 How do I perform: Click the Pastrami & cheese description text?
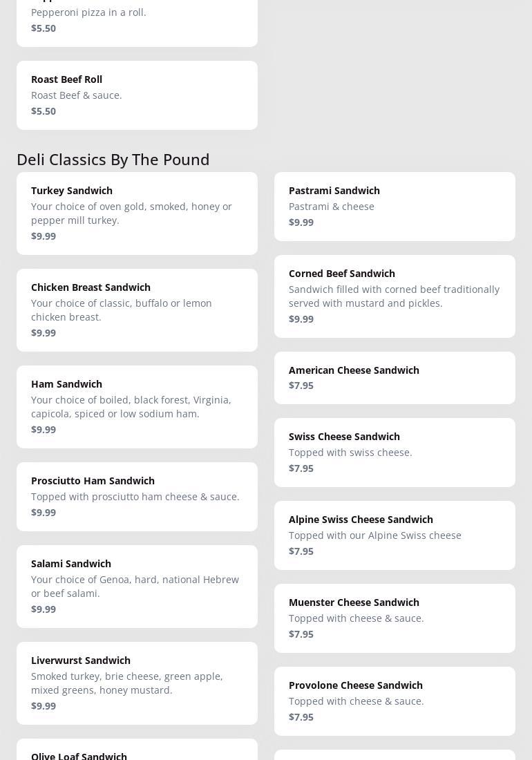tap(332, 207)
